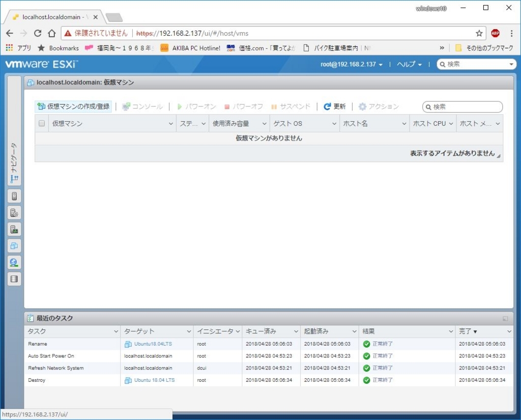Expand the ナビゲータ side panel
Viewport: 521px width, 420px height.
tap(14, 130)
